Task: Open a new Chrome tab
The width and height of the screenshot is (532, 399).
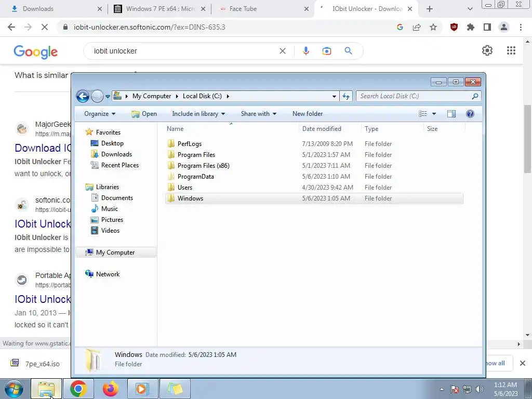Action: [430, 9]
